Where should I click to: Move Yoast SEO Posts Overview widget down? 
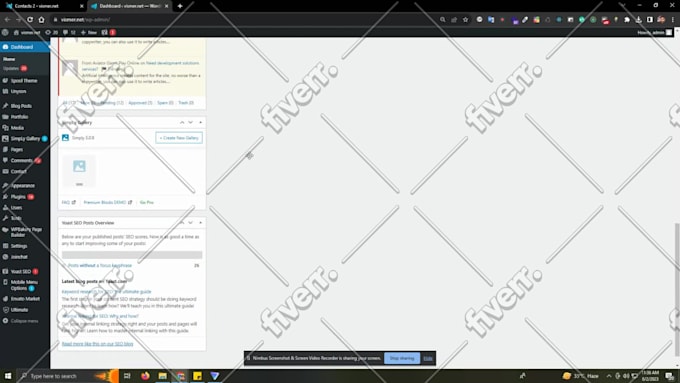point(190,223)
